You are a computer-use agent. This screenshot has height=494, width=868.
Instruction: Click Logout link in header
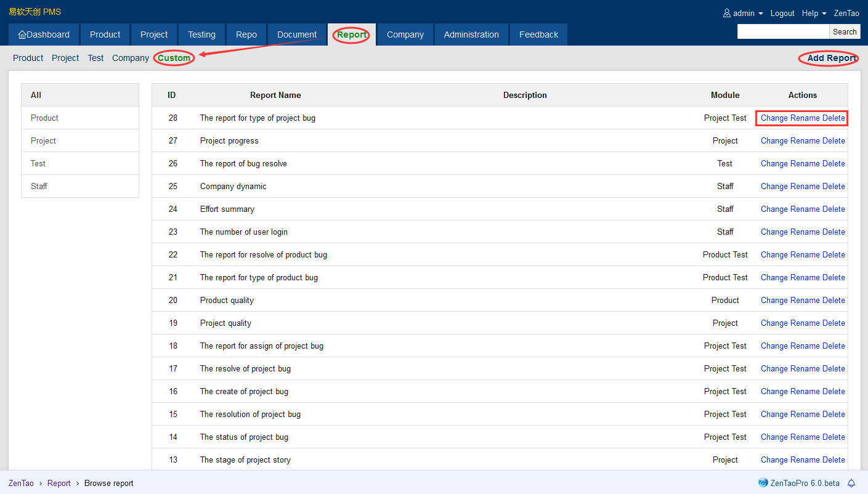(x=782, y=13)
